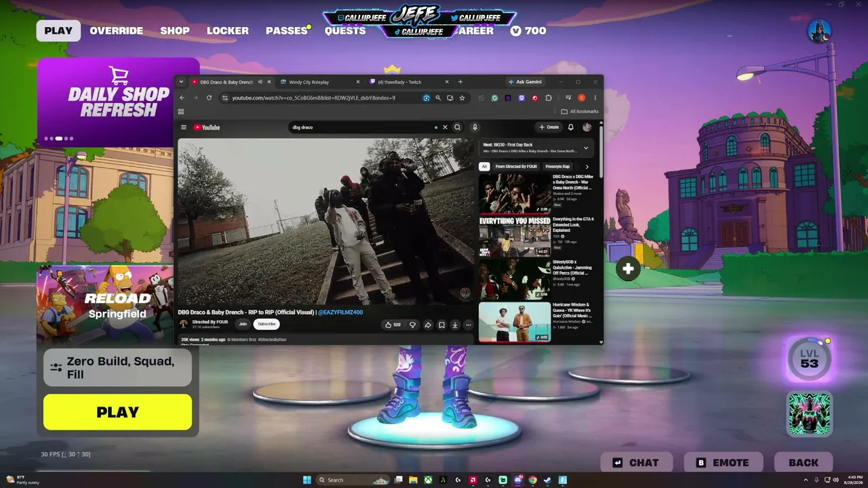Open the Fortnite SHOP tab

[175, 30]
